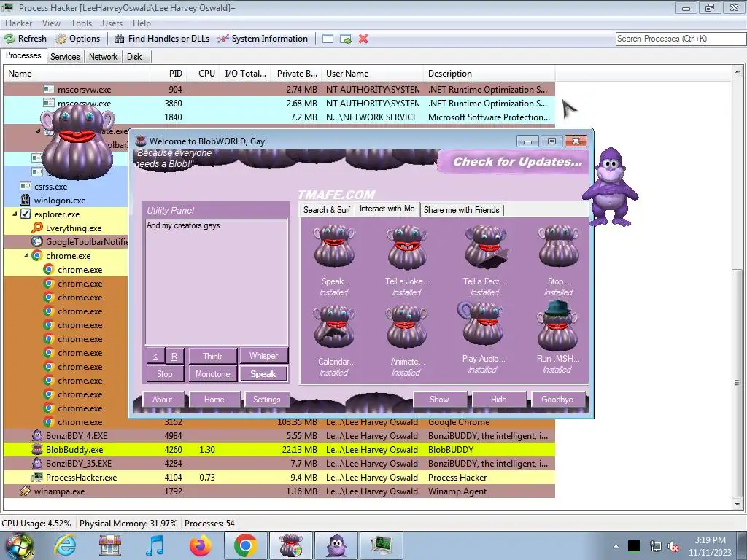Click the Tell a Fact... blob icon

(485, 246)
